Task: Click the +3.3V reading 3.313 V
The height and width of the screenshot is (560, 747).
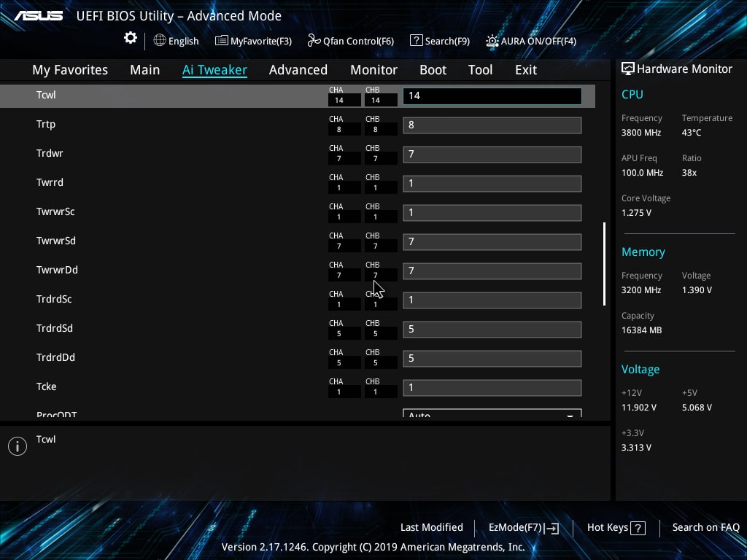Action: [x=636, y=448]
